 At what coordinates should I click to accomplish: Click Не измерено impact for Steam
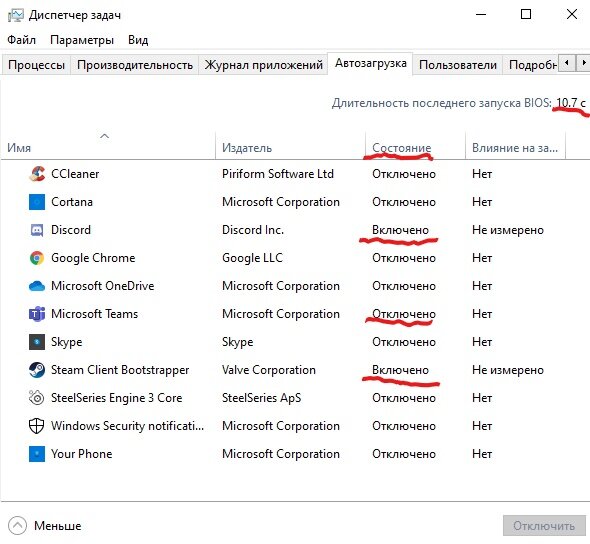coord(508,370)
